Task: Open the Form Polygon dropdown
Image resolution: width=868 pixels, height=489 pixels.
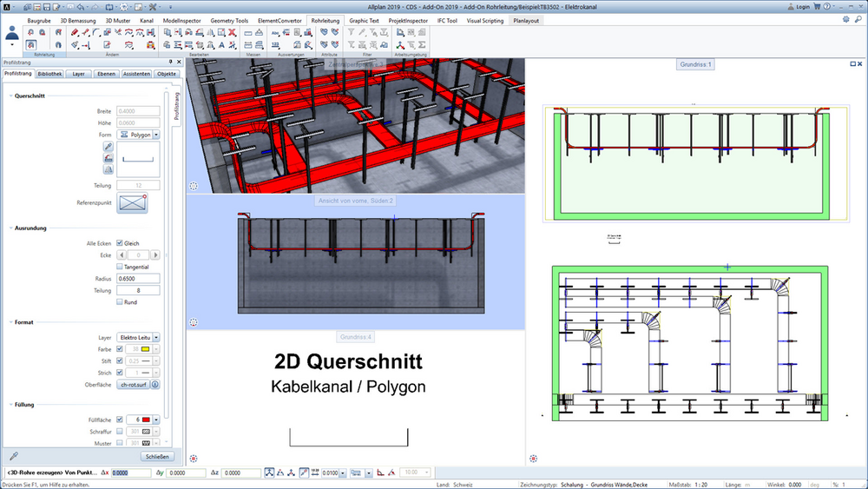Action: pos(156,135)
